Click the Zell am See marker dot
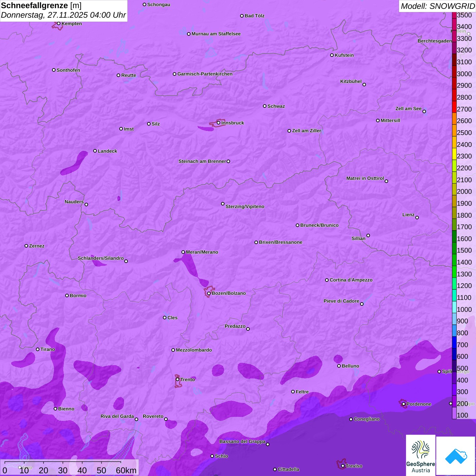The width and height of the screenshot is (476, 476). pos(424,112)
